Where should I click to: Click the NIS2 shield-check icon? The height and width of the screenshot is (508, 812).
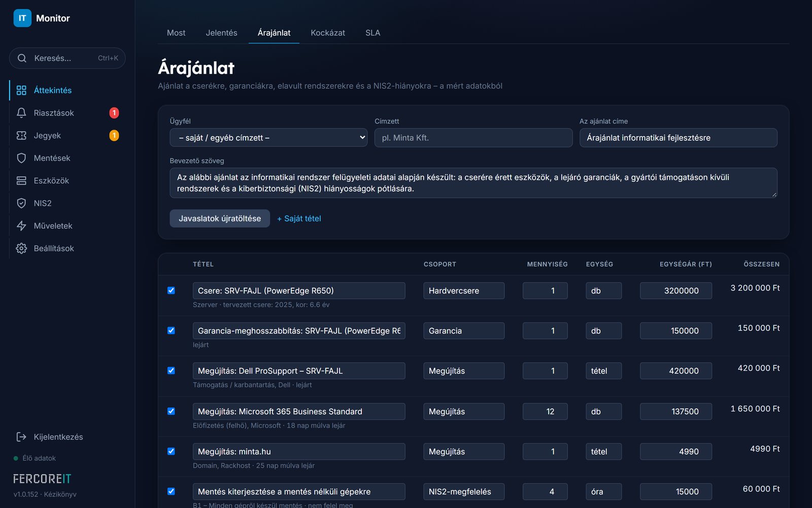point(21,203)
